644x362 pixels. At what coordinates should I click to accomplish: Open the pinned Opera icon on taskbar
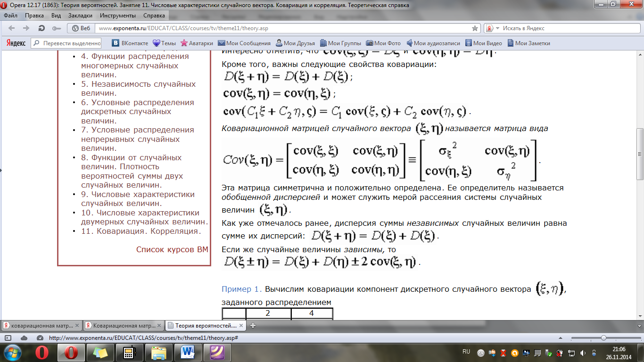tap(42, 353)
